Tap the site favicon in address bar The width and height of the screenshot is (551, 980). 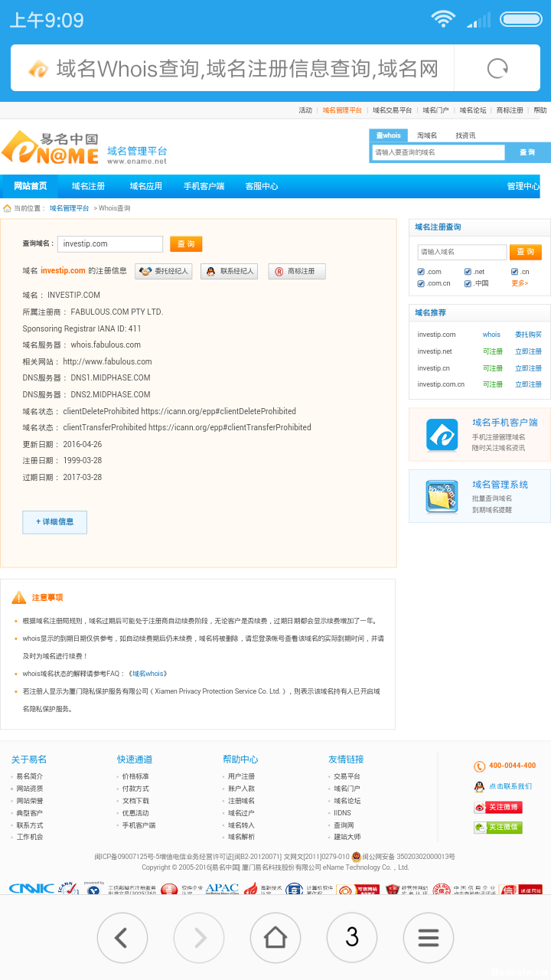pos(38,69)
